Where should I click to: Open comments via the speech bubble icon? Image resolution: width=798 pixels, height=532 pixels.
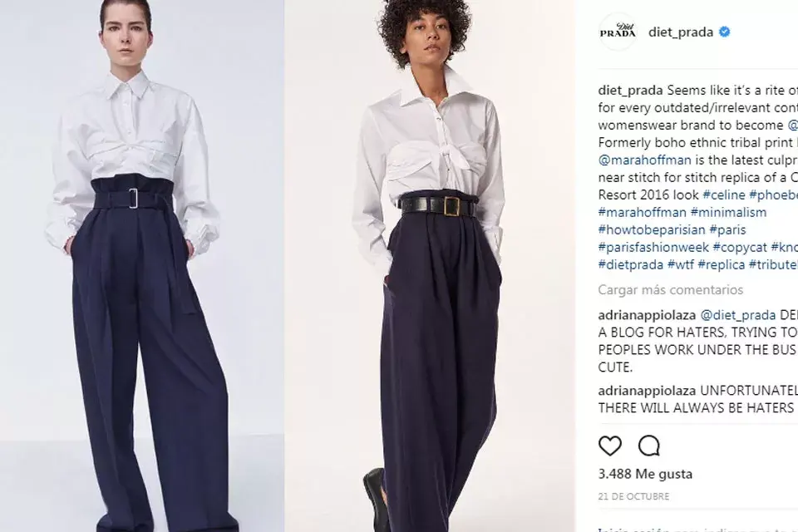(649, 446)
